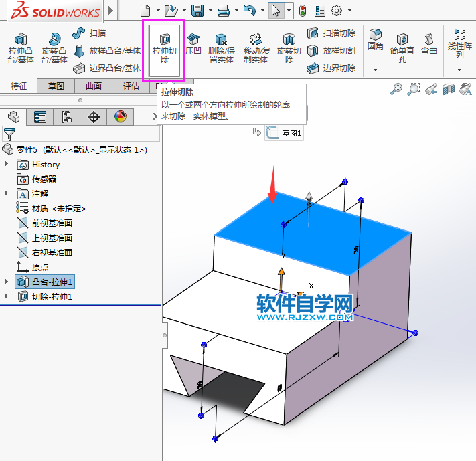Select 前视基准面 plane
This screenshot has width=476, height=461.
tap(45, 223)
